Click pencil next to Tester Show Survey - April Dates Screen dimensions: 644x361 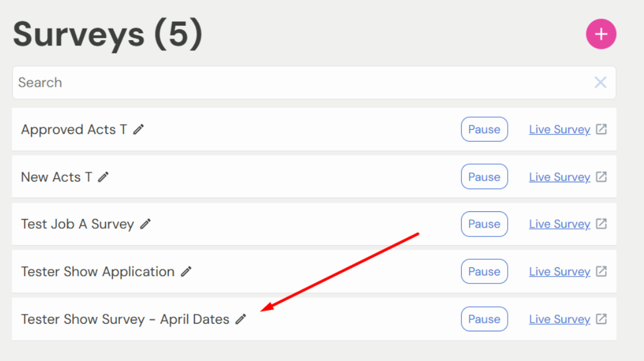[x=241, y=319]
